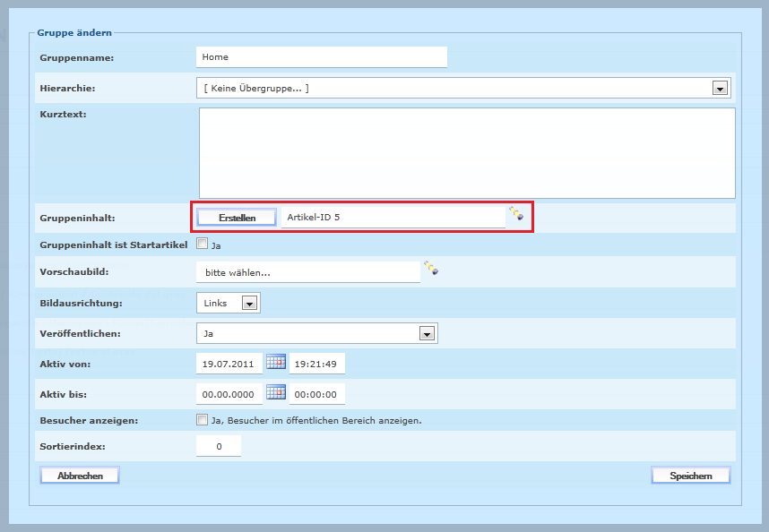769x532 pixels.
Task: Focus the Kurztext text area
Action: click(x=466, y=152)
